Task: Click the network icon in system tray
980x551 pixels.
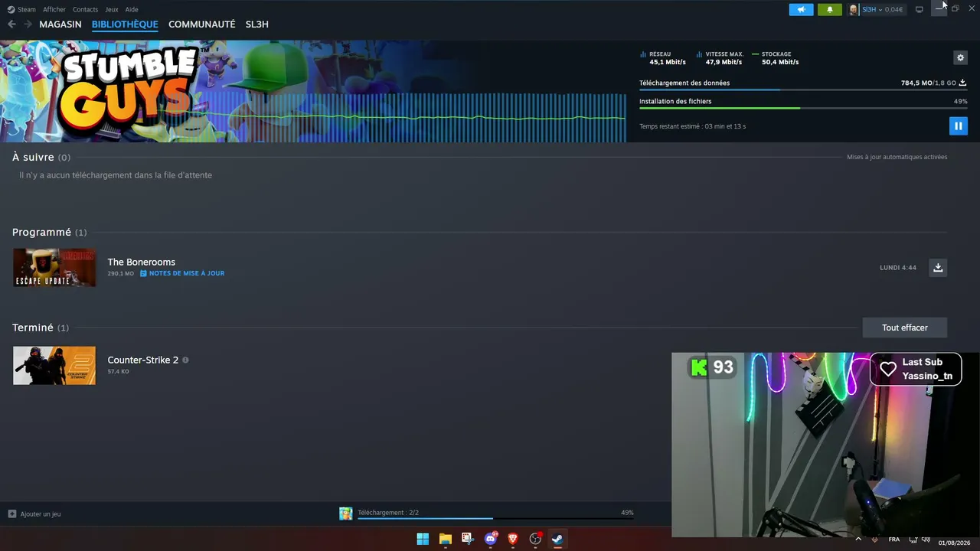Action: 913,540
